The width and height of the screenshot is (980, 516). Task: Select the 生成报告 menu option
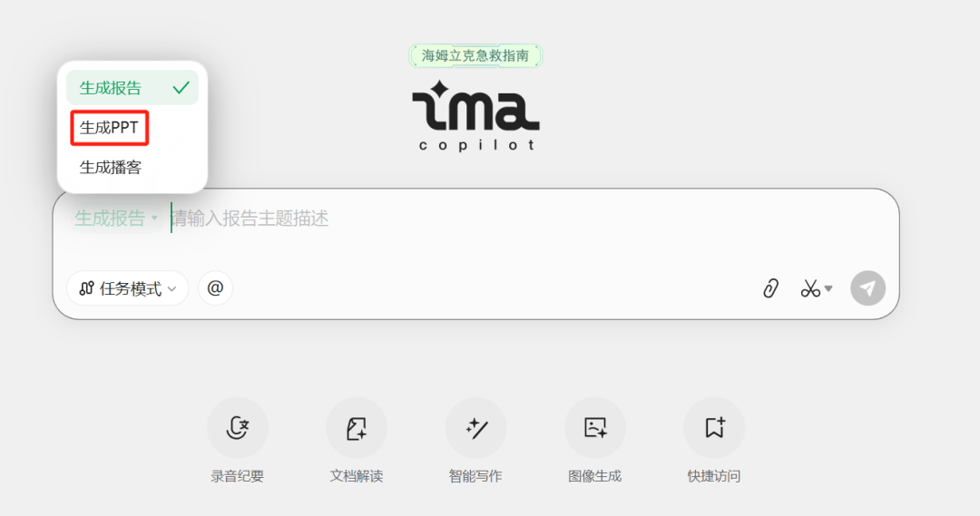[x=132, y=88]
